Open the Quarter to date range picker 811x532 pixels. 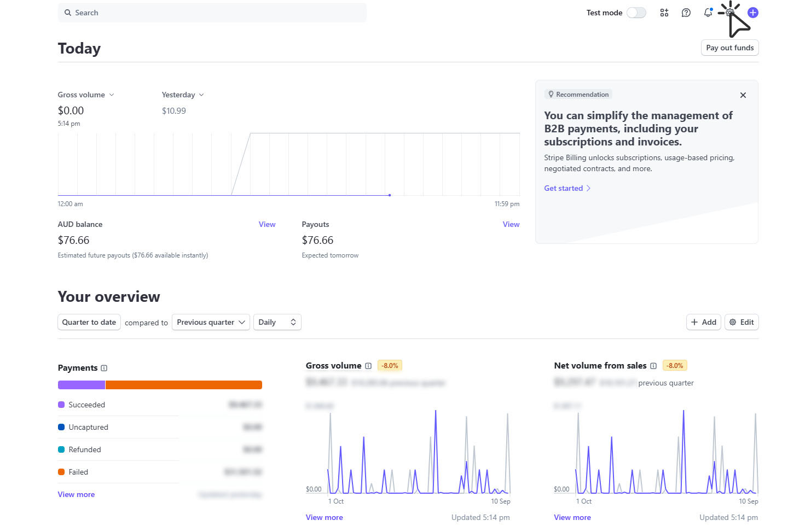click(89, 322)
